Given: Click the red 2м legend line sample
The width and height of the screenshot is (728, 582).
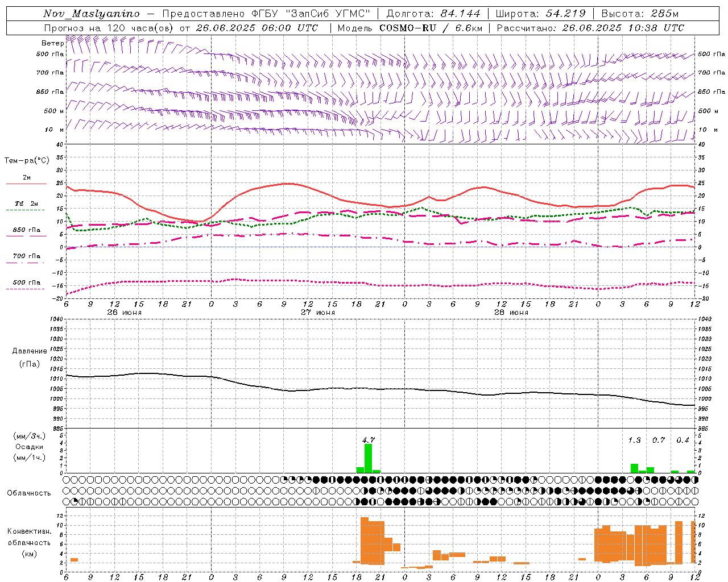Looking at the screenshot, I should pos(26,184).
